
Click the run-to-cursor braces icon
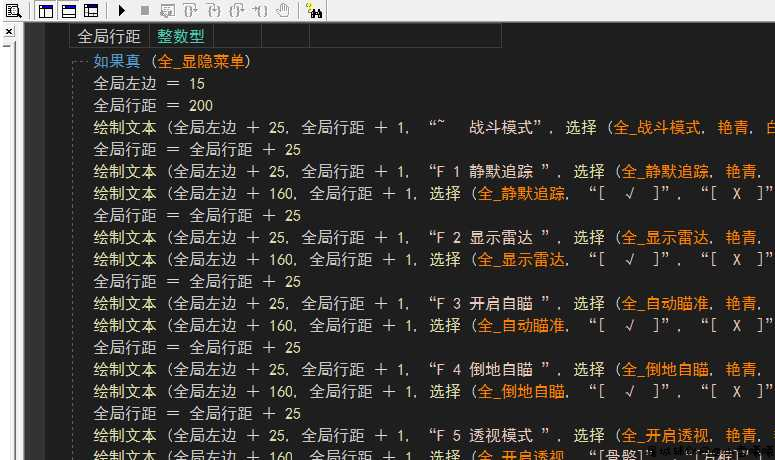tap(259, 10)
